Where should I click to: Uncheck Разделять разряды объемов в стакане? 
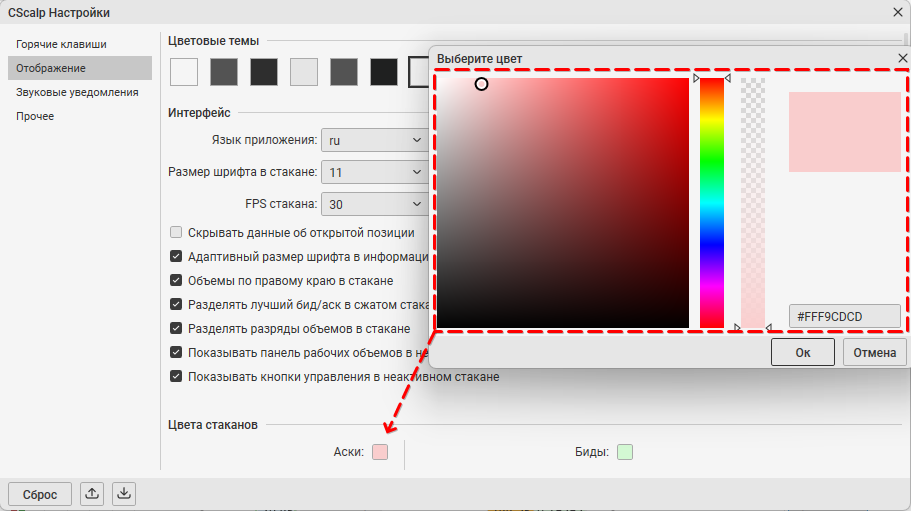[x=175, y=328]
